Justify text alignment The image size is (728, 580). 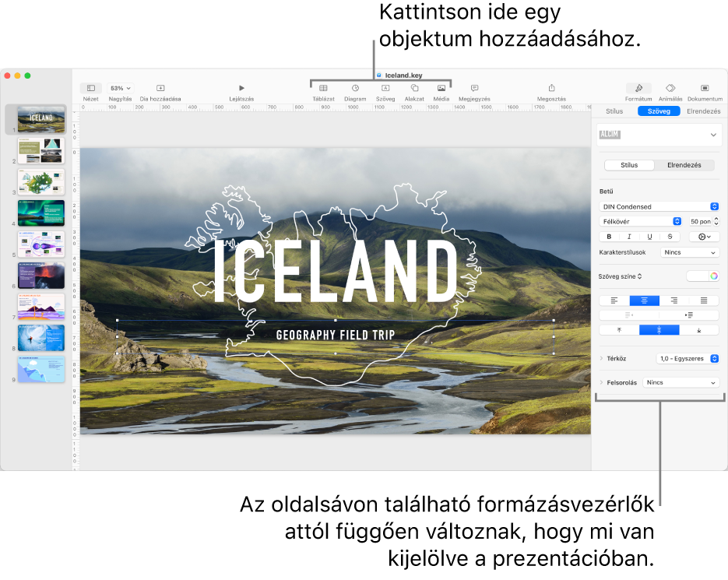tap(704, 301)
